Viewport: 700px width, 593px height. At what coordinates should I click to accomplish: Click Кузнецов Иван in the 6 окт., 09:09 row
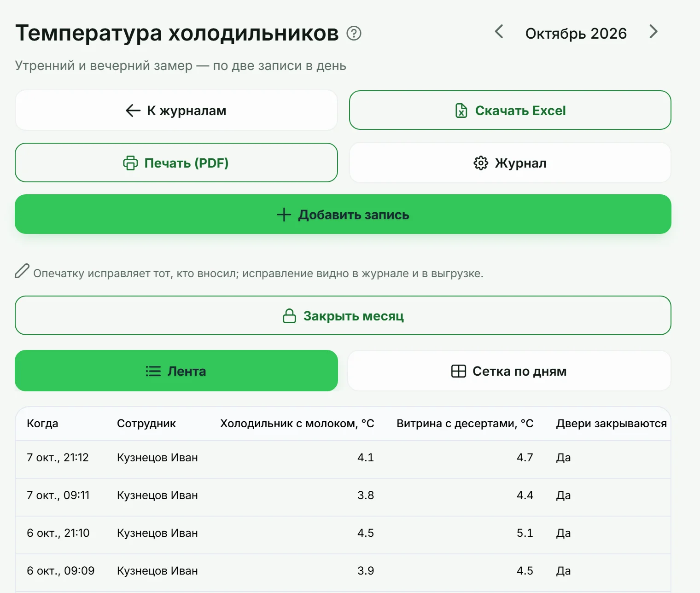[157, 571]
